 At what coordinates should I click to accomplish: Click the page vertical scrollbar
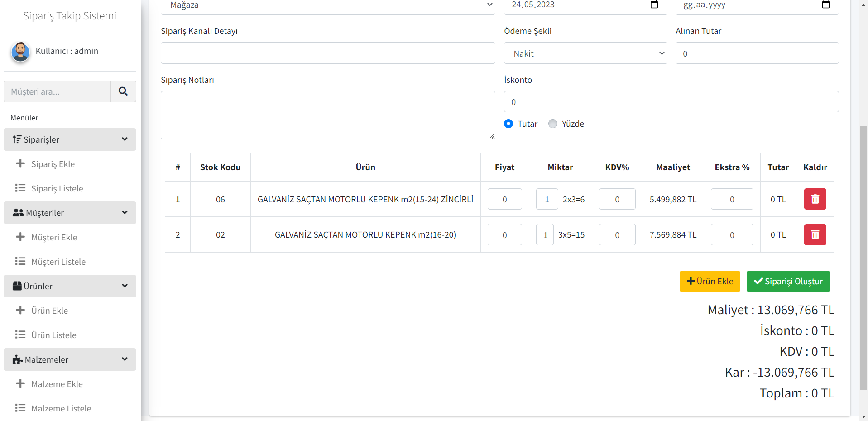coord(863,258)
